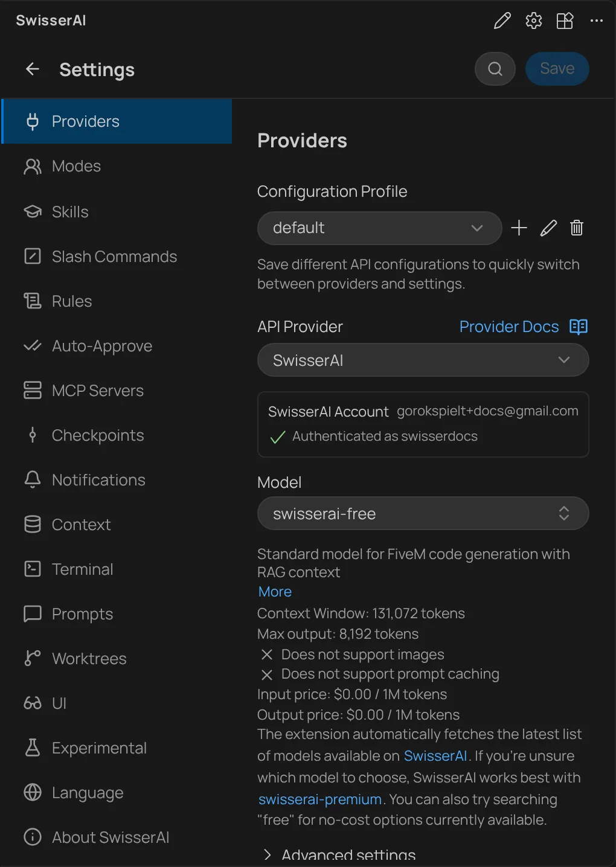Screen dimensions: 616x867
Task: Click the More link under model description
Action: click(x=275, y=592)
